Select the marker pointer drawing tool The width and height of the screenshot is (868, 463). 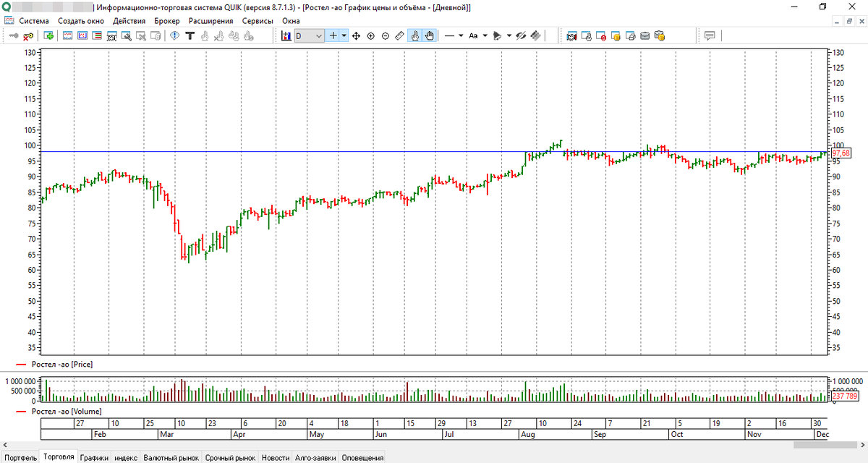pyautogui.click(x=497, y=35)
